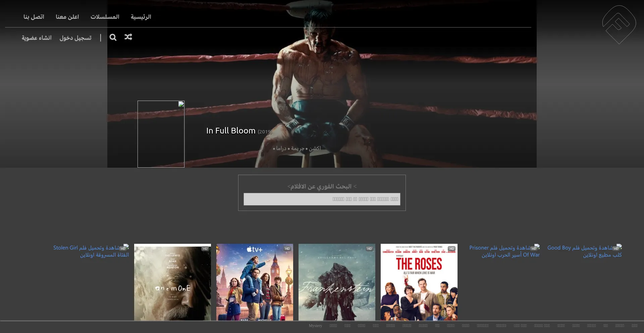Viewport: 644px width, 333px height.
Task: Open the الرئيسية home menu item
Action: [141, 17]
